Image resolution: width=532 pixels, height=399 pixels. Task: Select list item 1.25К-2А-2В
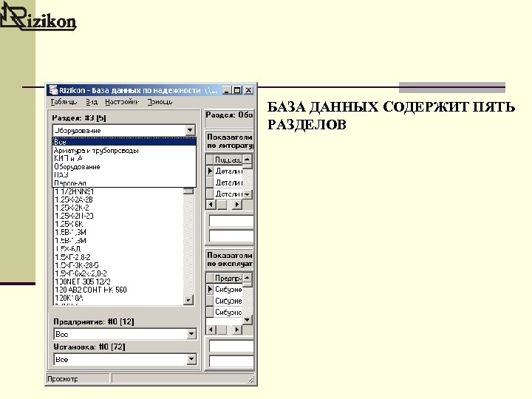click(x=74, y=199)
